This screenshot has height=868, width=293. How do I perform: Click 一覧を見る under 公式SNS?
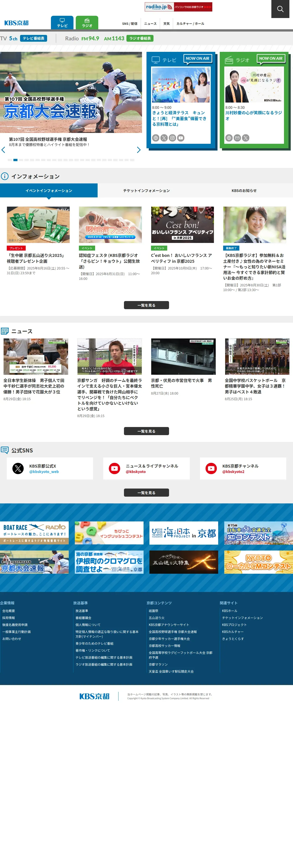(146, 493)
